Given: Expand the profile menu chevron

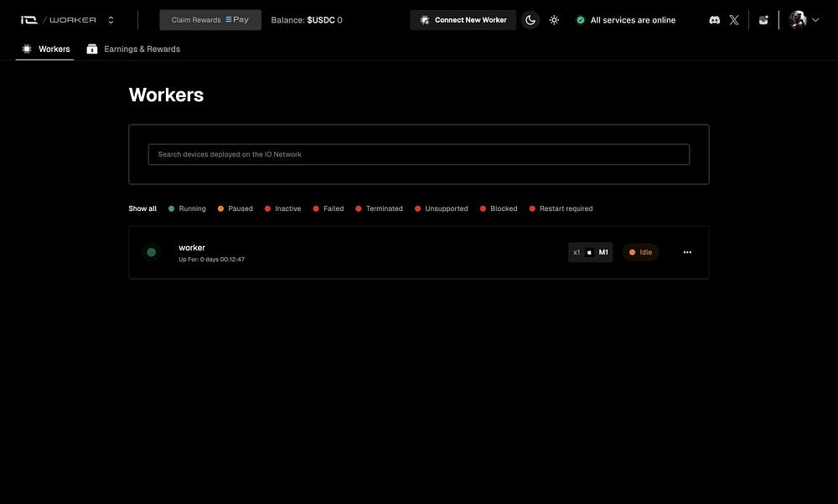Looking at the screenshot, I should pos(815,20).
